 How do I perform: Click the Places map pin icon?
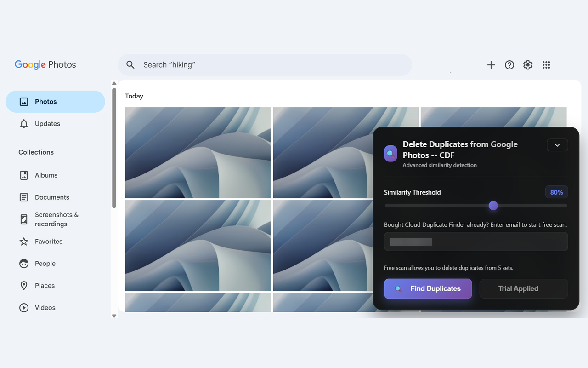pyautogui.click(x=24, y=286)
